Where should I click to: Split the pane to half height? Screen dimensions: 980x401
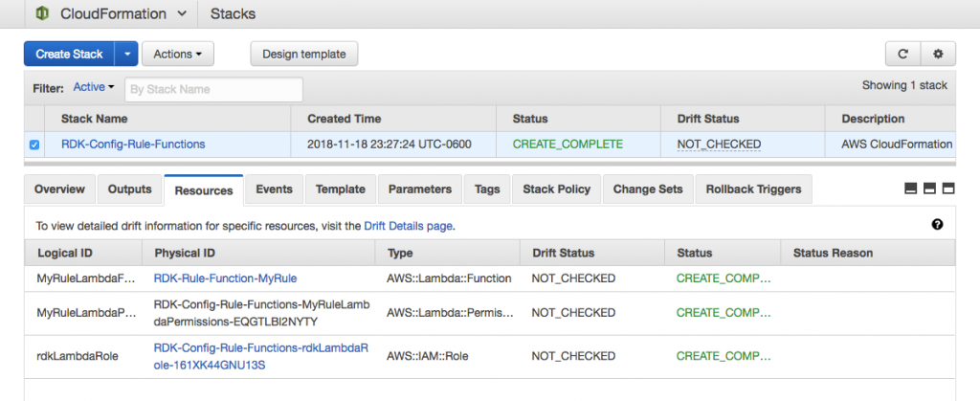click(x=929, y=189)
